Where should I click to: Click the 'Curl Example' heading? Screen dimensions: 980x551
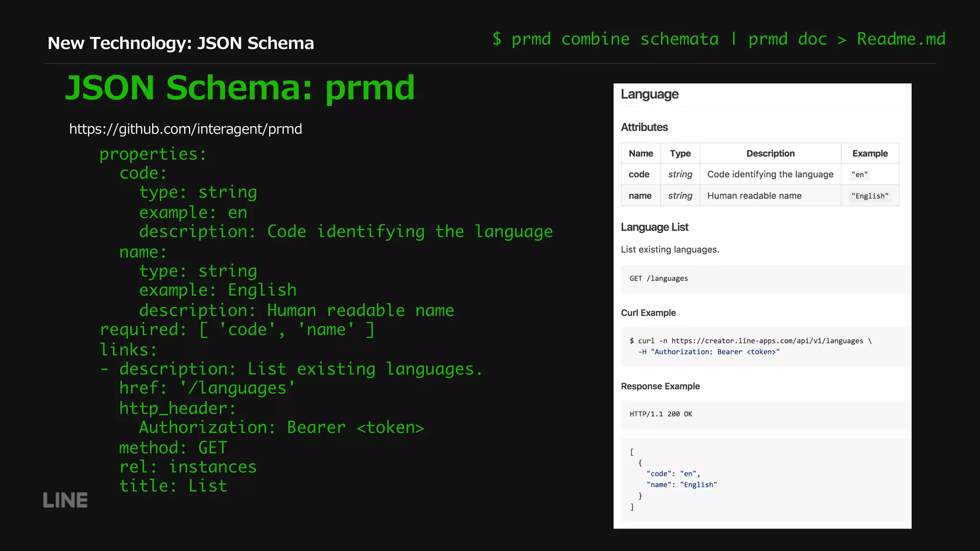tap(648, 313)
